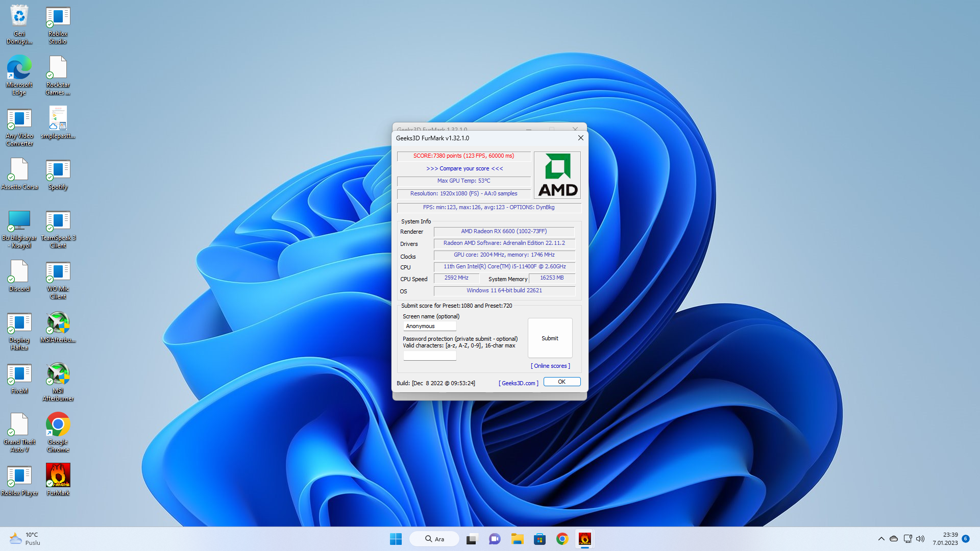Open File Explorer from the taskbar
Viewport: 980px width, 551px height.
click(517, 539)
